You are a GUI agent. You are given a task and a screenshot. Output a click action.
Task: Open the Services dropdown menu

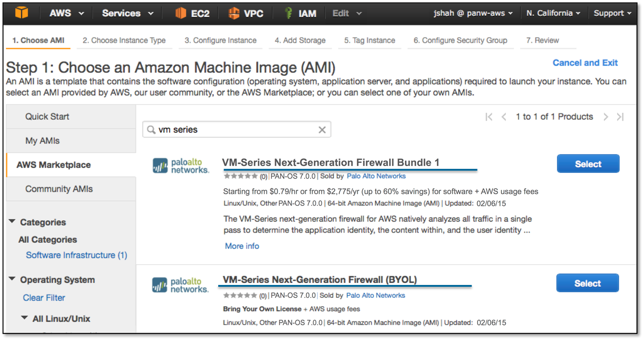tap(128, 13)
